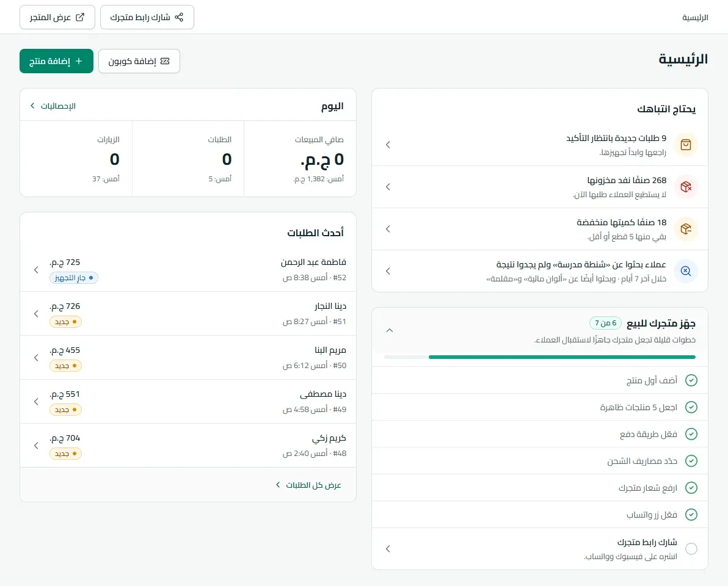Open the 9 new orders alert chevron

tap(388, 145)
